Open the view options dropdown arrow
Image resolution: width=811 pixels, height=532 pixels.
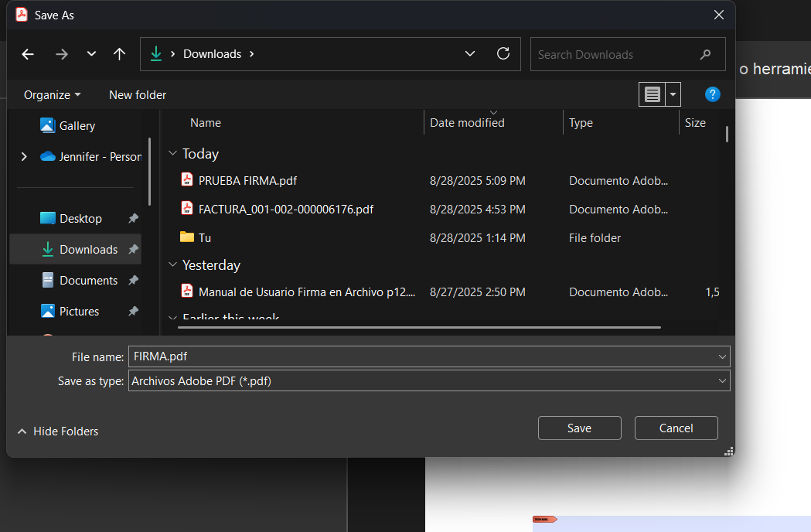673,94
